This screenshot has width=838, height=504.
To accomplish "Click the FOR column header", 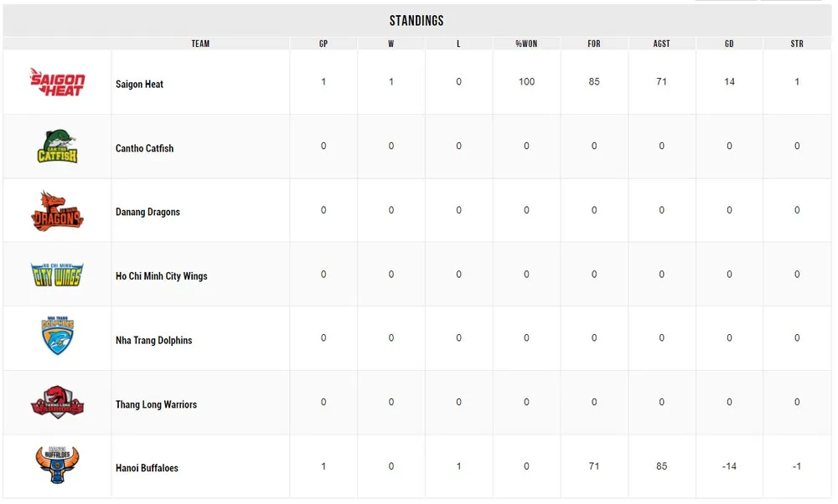I will (x=594, y=44).
